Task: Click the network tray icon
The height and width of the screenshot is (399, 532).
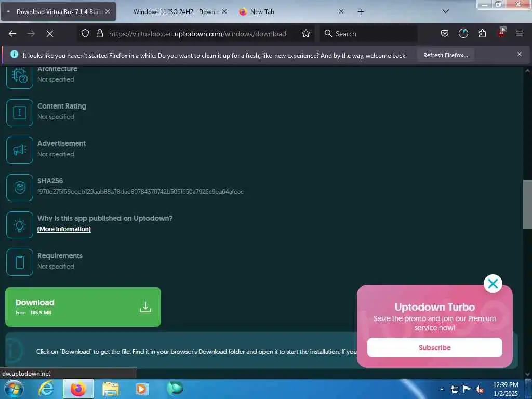Action: coord(454,389)
